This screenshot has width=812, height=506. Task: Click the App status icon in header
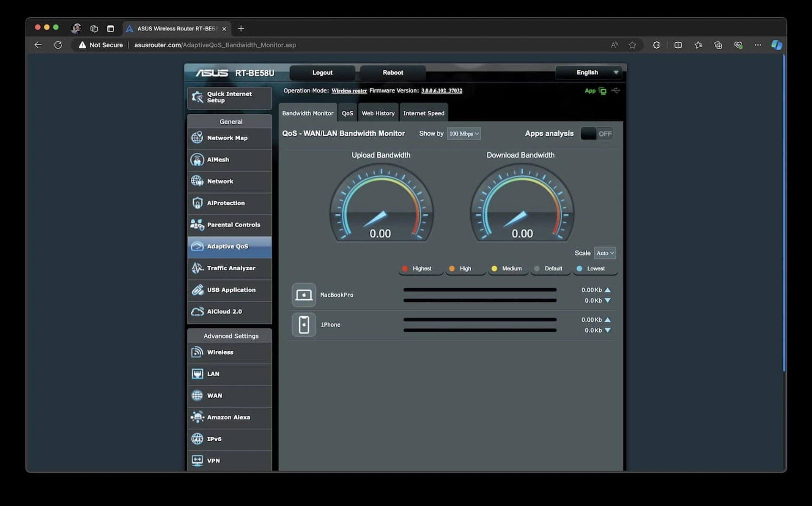tap(603, 91)
